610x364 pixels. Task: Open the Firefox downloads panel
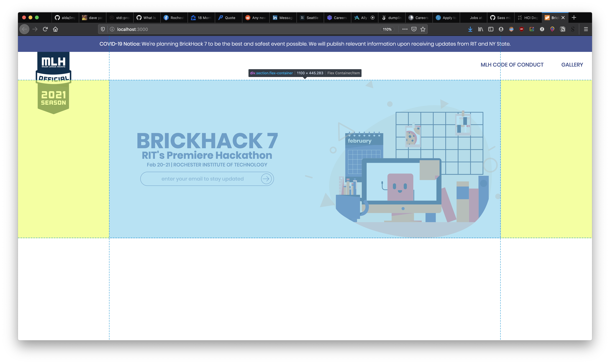470,29
